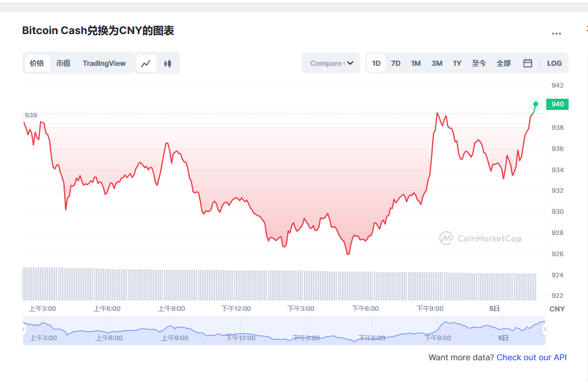The width and height of the screenshot is (588, 382).
Task: Select the 价格 tab
Action: tap(36, 63)
